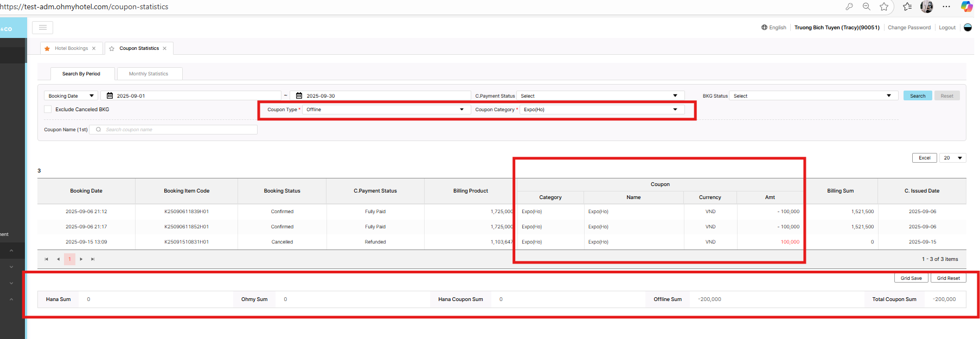980x339 pixels.
Task: Switch to the Monthly Statistics tab
Action: point(149,74)
